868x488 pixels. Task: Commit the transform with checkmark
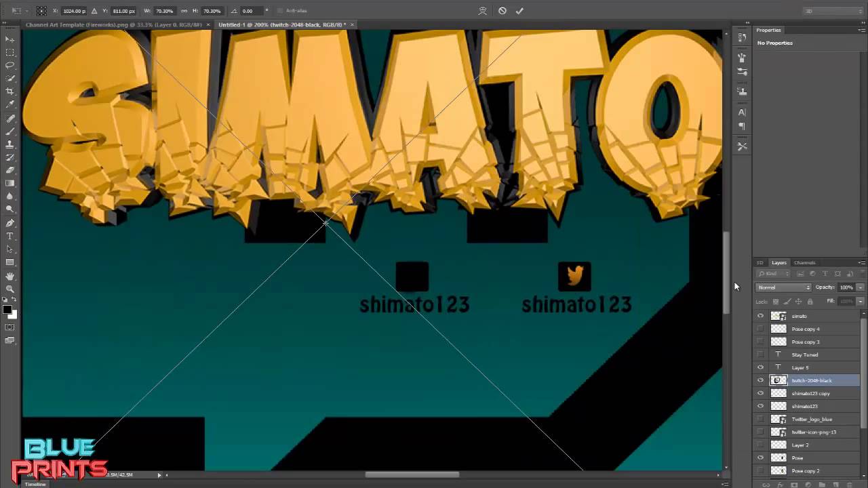pyautogui.click(x=519, y=11)
